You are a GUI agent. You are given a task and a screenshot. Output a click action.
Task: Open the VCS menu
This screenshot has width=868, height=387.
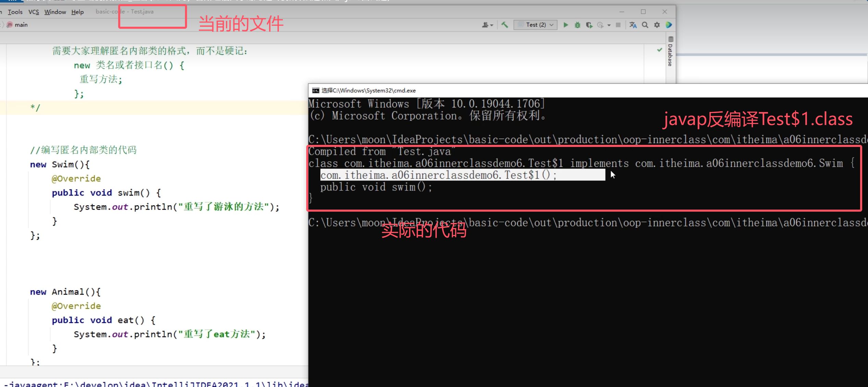(34, 12)
